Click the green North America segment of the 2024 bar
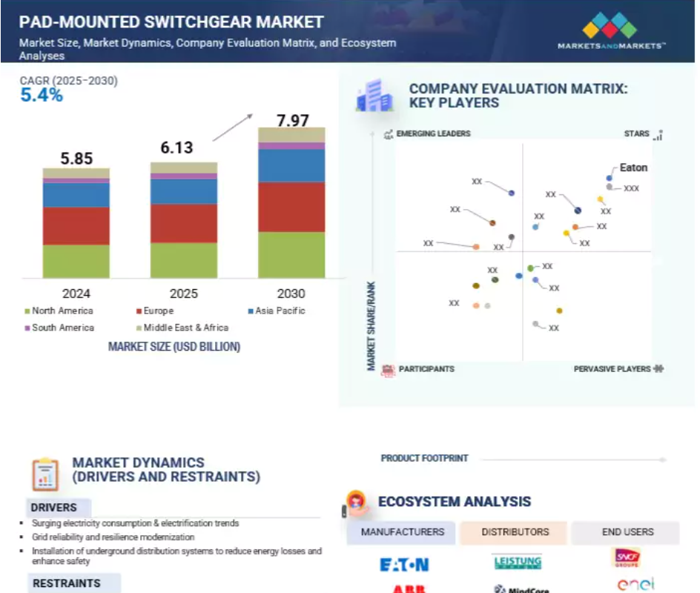Screen dimensions: 700x593 click(76, 262)
